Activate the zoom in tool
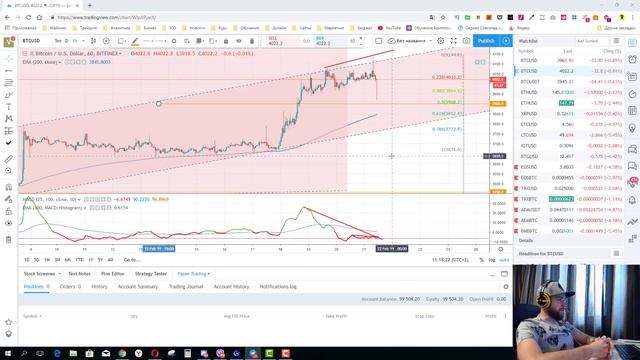 9,171
